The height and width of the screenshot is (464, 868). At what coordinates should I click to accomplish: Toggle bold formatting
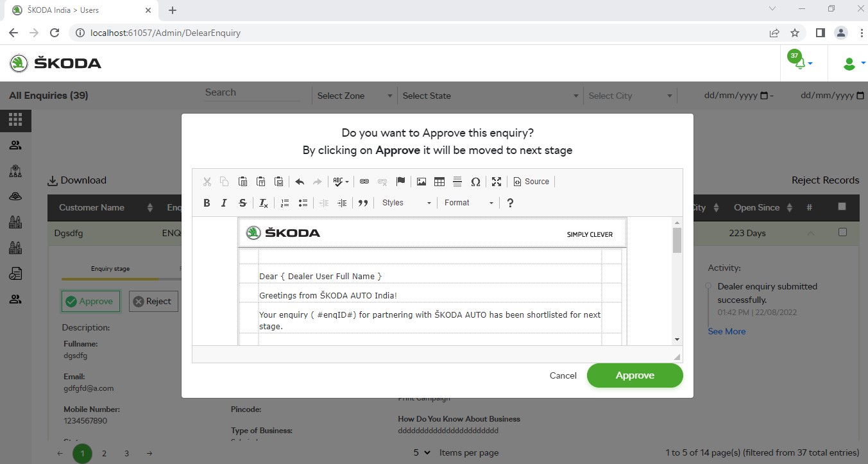[207, 203]
